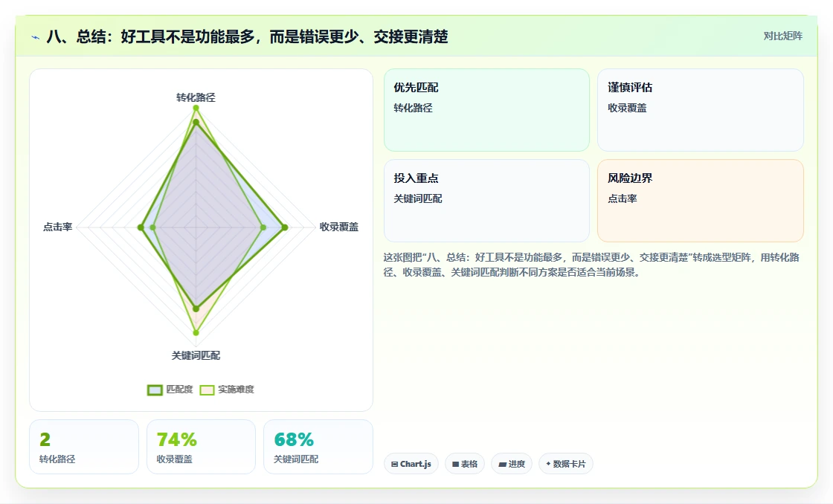Click the bottom radar point on 关键词匹配 axis

coord(196,333)
